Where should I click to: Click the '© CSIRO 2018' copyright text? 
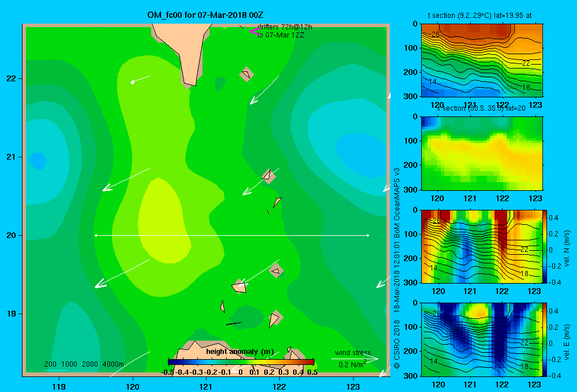pyautogui.click(x=397, y=344)
